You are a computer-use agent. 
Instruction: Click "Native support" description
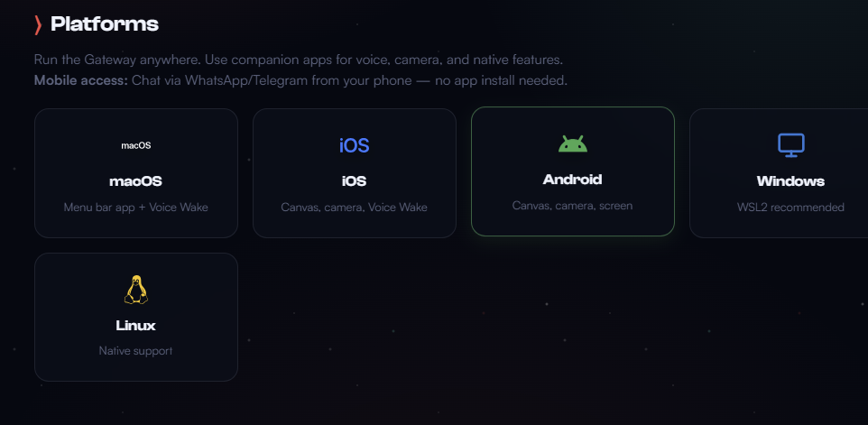135,350
